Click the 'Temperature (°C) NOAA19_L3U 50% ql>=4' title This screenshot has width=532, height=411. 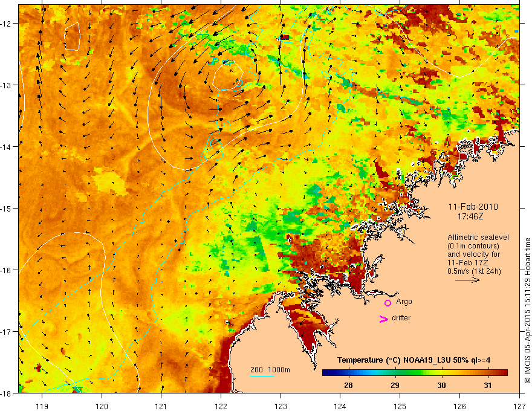(x=414, y=360)
